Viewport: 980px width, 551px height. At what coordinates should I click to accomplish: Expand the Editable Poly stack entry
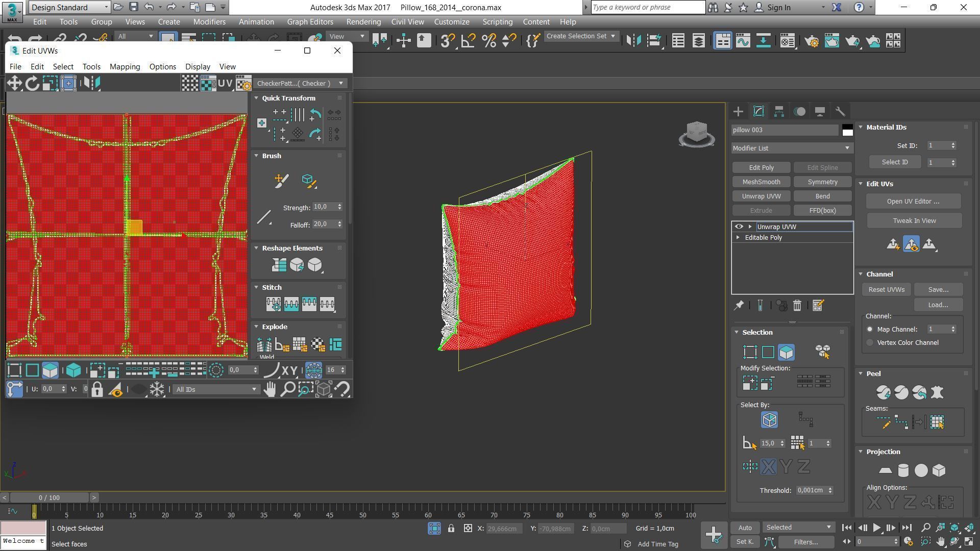[x=738, y=238]
